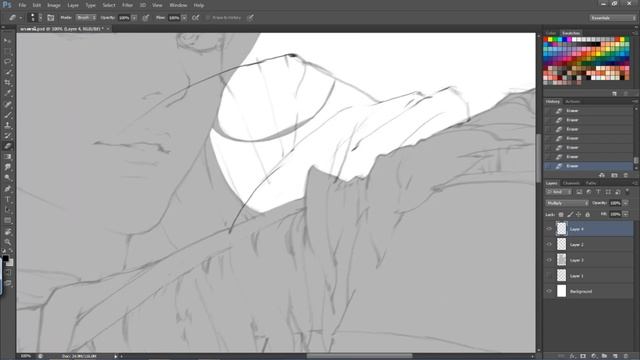Create new document from current history state
The height and width of the screenshot is (360, 640).
(602, 175)
